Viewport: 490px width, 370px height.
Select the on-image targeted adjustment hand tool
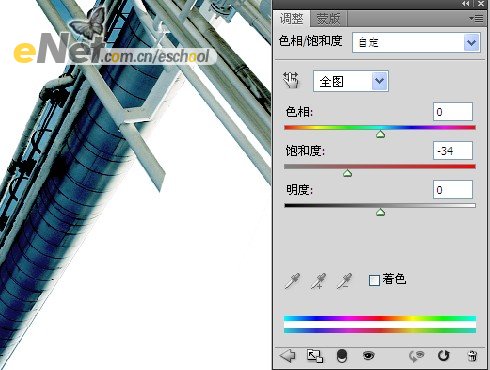[x=291, y=80]
